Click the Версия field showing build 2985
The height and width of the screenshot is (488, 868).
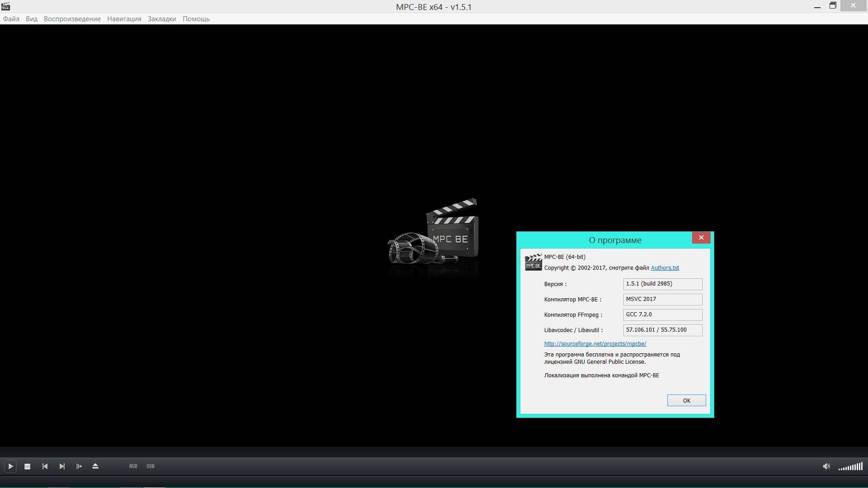(x=663, y=284)
